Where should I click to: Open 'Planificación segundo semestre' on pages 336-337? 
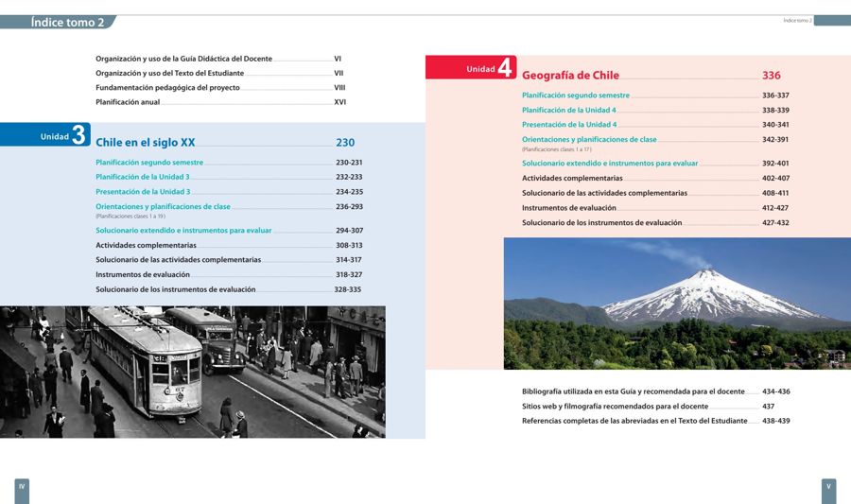[576, 95]
